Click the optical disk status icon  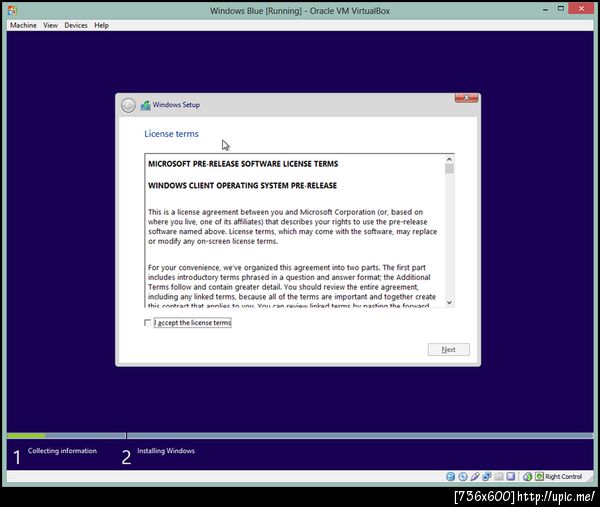tap(463, 476)
